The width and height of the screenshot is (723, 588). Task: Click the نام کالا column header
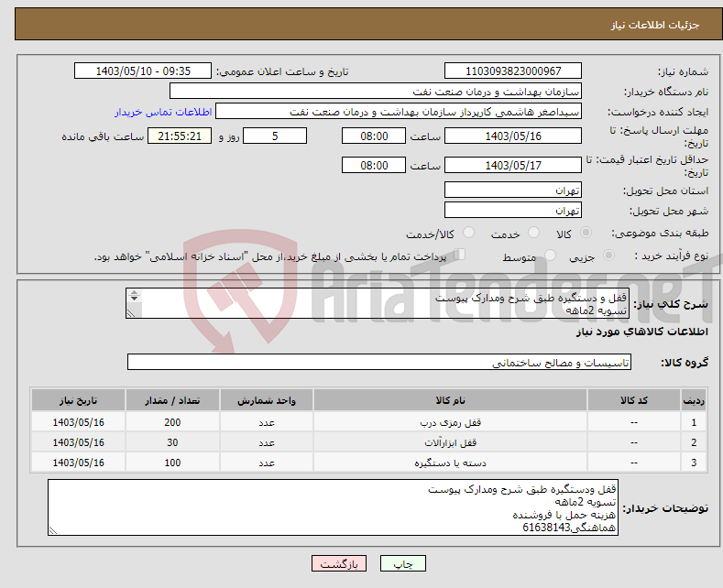pos(450,400)
